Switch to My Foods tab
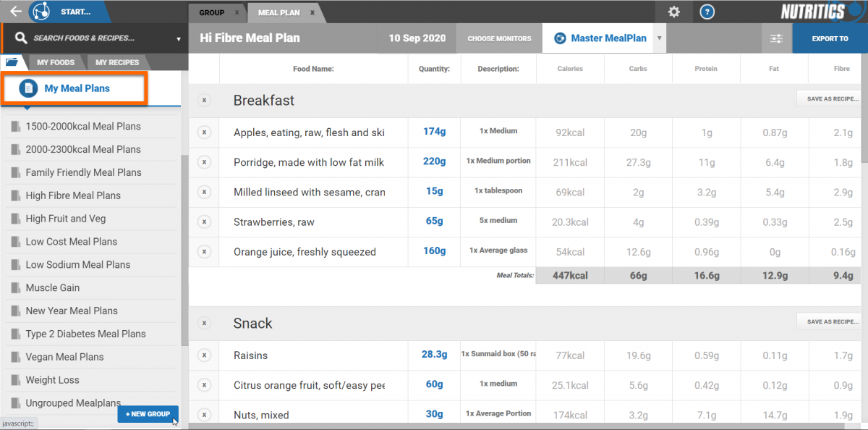Image resolution: width=868 pixels, height=430 pixels. tap(57, 62)
